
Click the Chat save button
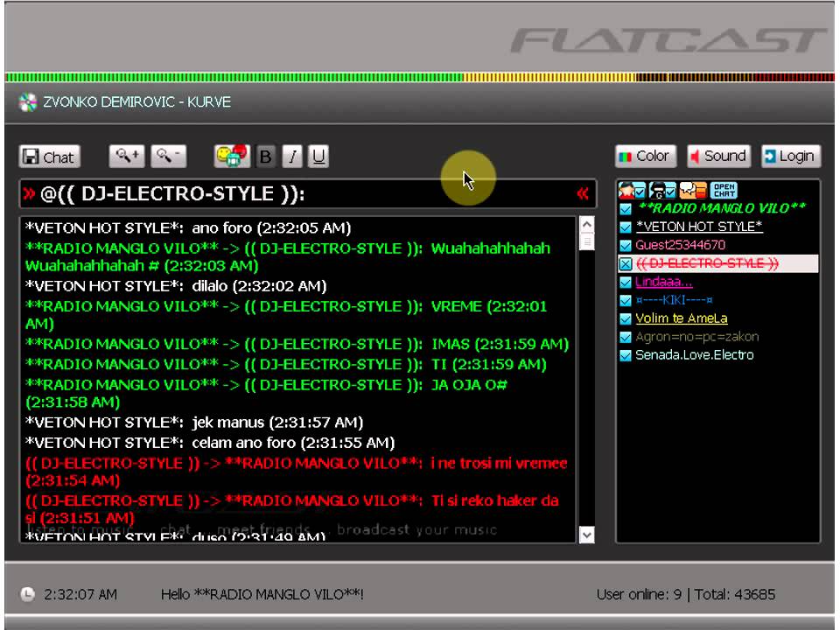50,157
